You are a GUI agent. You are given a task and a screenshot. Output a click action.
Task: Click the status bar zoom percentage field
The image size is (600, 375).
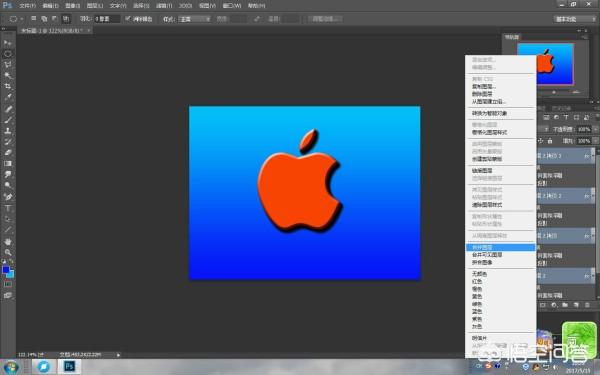click(30, 355)
